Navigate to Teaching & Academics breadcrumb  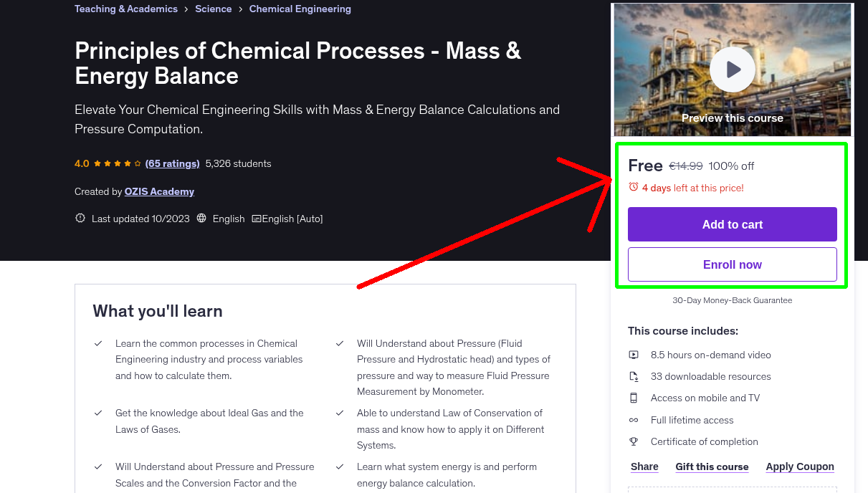tap(125, 9)
